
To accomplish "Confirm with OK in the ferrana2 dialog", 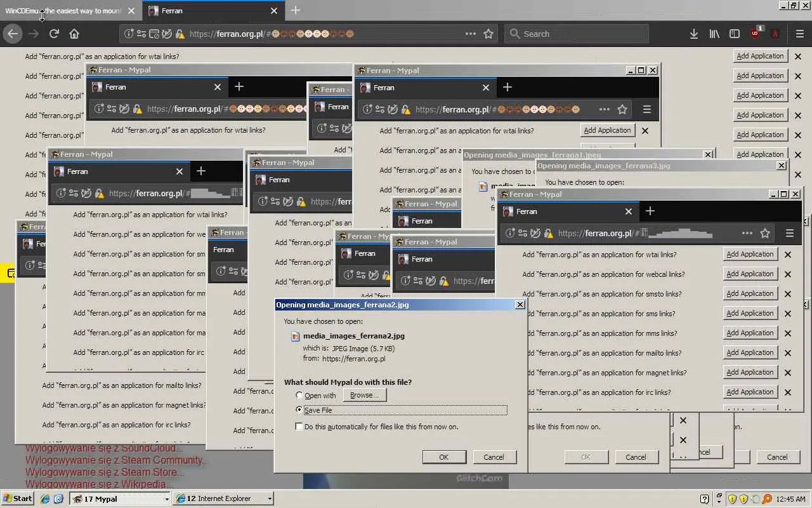I will 444,457.
